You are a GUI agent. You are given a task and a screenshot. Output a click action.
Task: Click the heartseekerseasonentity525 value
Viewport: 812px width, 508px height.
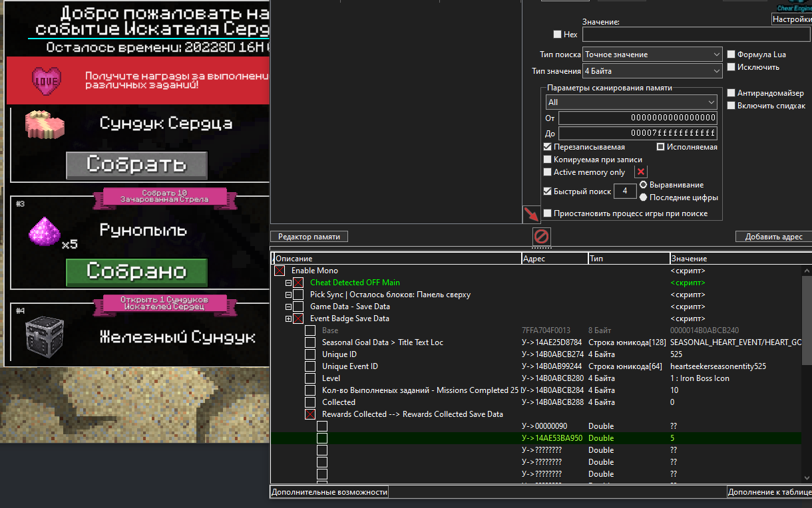718,366
